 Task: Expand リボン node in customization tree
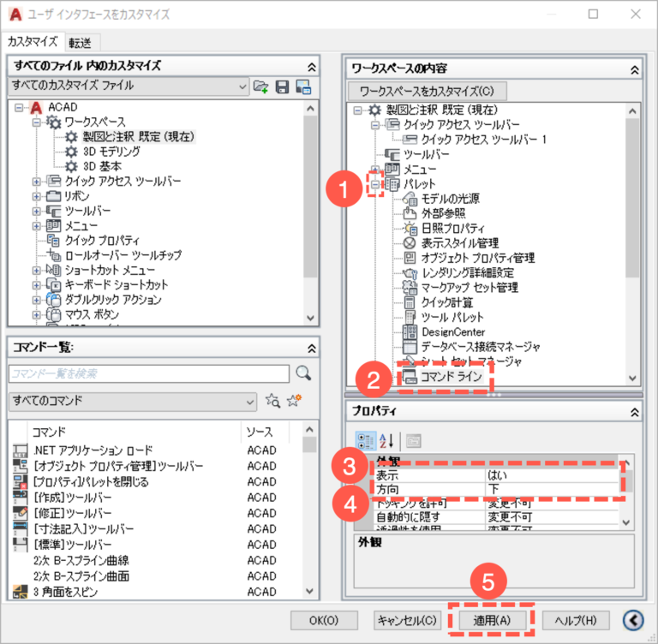click(37, 196)
